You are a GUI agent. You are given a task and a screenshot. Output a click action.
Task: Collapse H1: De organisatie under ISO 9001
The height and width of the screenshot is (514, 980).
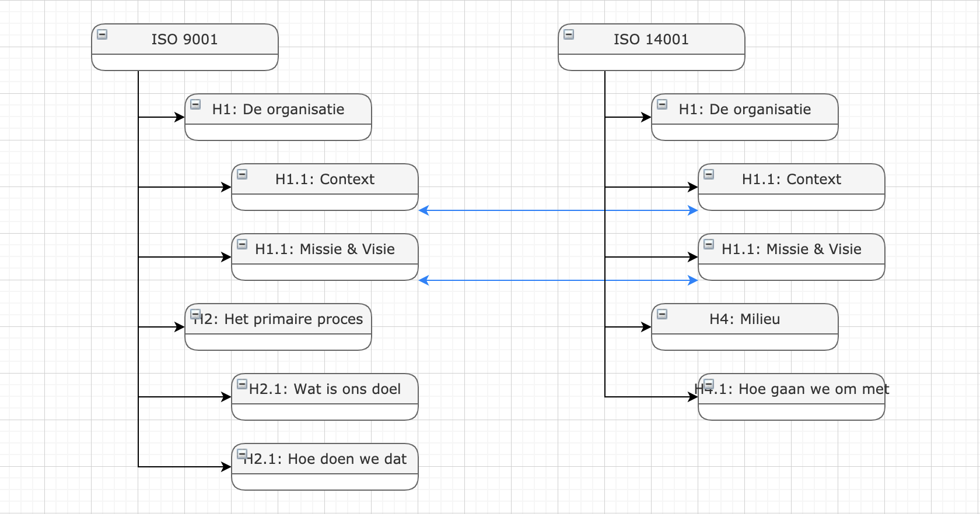[195, 104]
